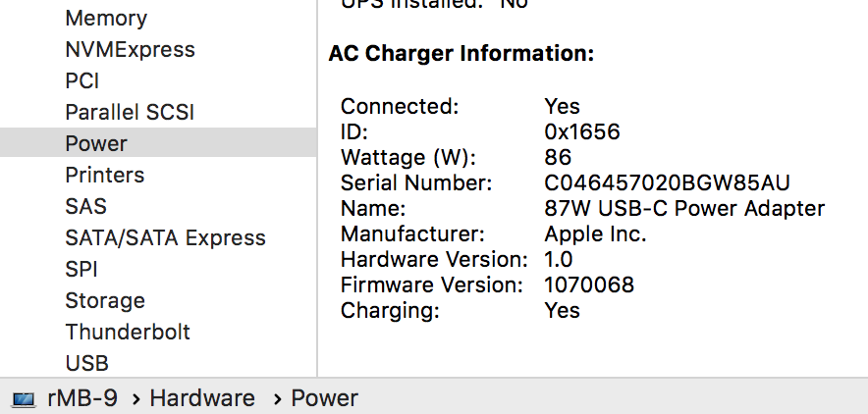
Task: Open the USB section
Action: pos(86,364)
